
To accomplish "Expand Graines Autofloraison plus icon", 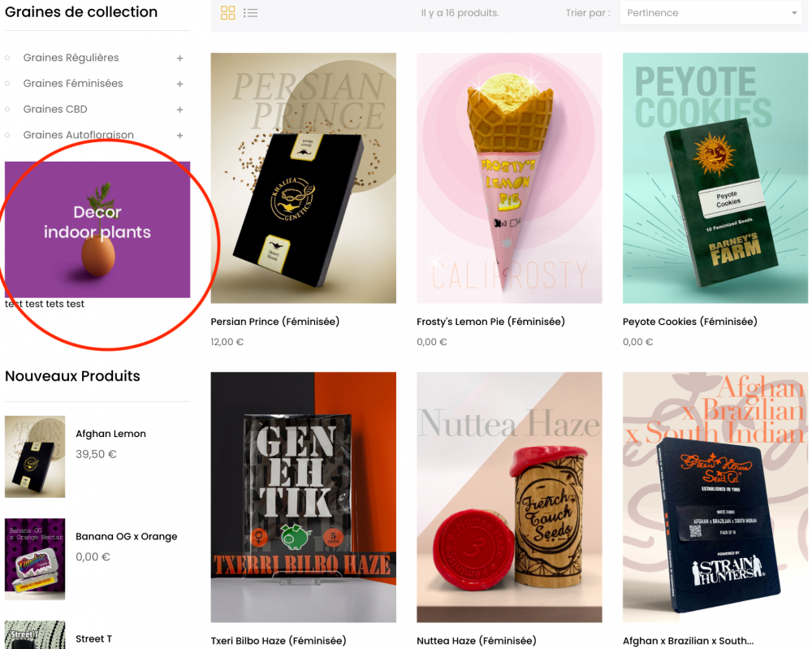I will (180, 136).
